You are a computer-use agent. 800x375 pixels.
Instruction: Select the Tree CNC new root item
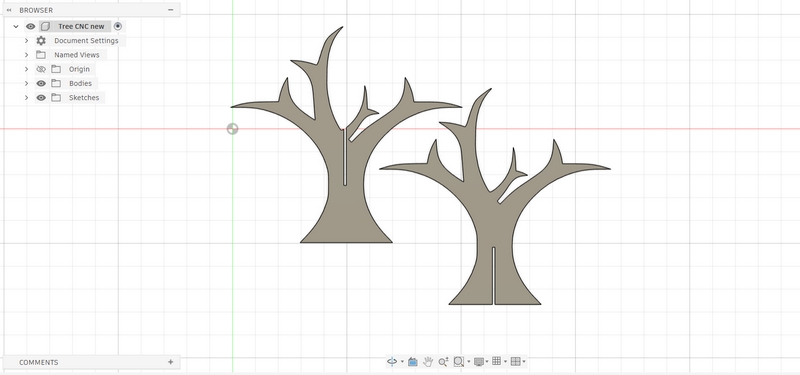pos(81,27)
